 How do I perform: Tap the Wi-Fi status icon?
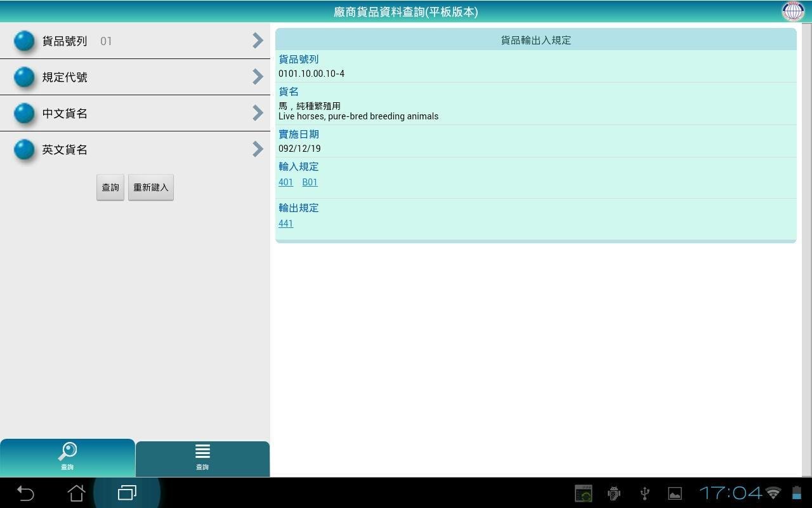[773, 493]
